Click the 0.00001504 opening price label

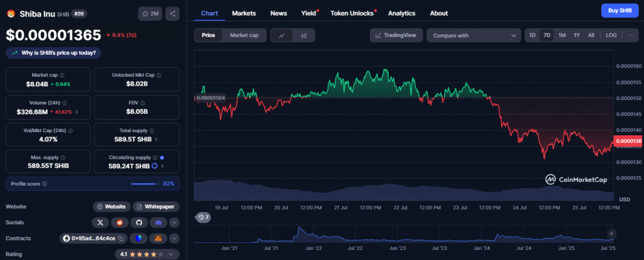[211, 98]
